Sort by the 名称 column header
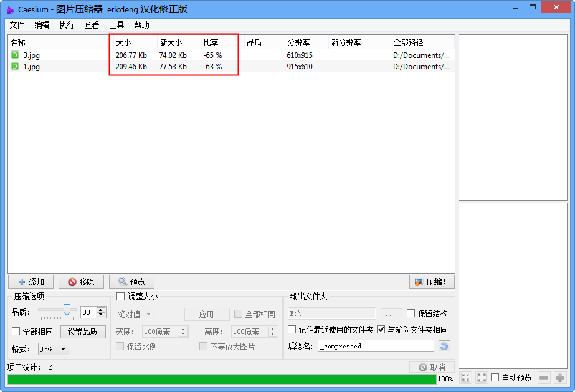 pyautogui.click(x=60, y=42)
